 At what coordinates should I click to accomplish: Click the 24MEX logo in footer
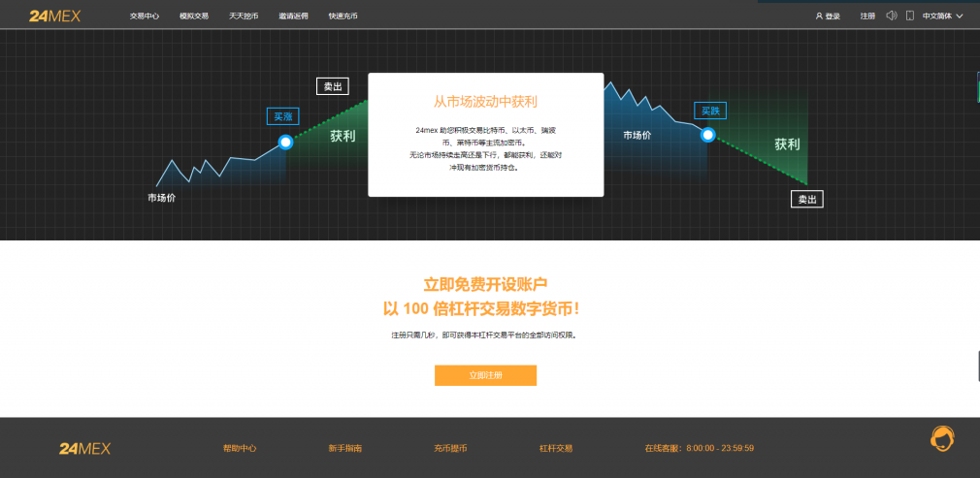(84, 448)
